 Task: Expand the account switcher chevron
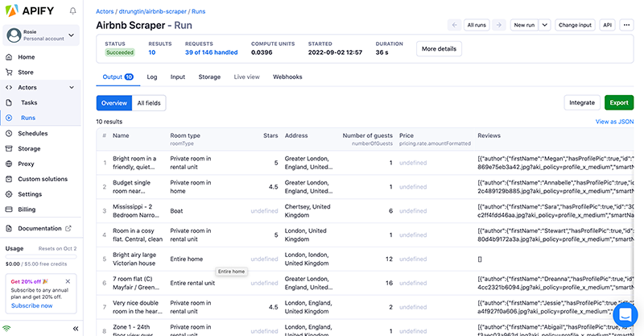71,35
